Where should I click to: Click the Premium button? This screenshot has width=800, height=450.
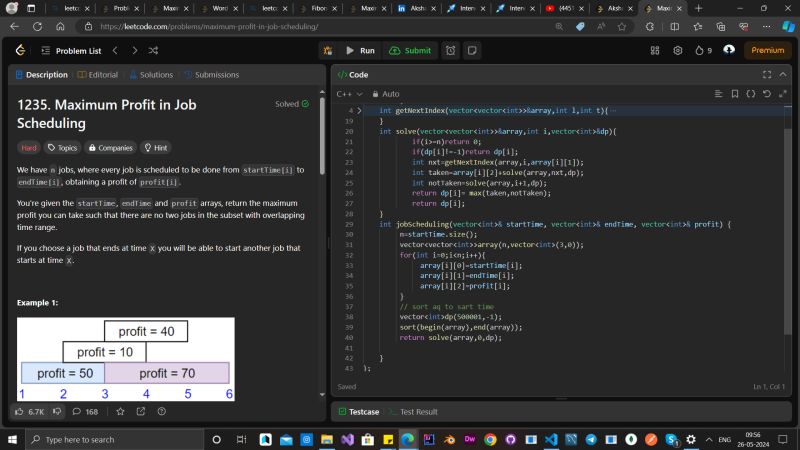coord(768,50)
